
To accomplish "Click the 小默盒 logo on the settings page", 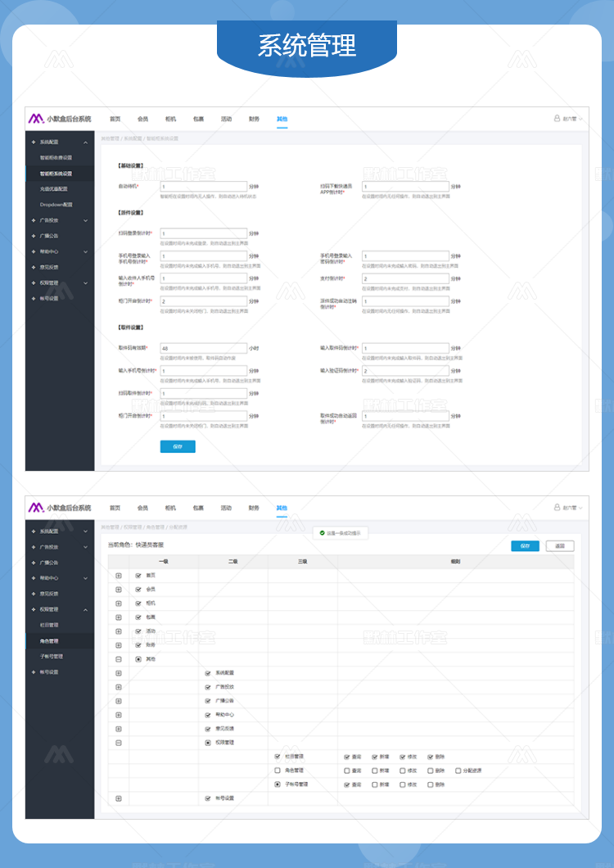I will [36, 119].
